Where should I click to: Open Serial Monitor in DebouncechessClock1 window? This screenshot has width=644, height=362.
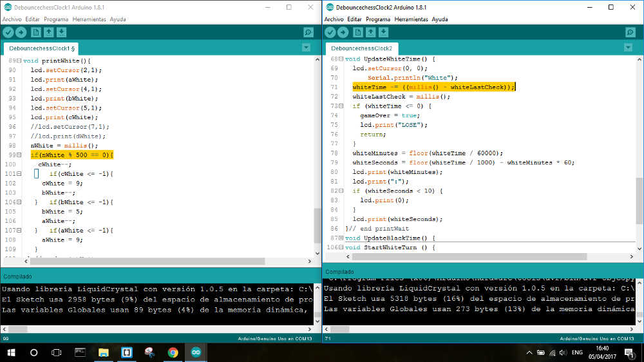pos(308,32)
